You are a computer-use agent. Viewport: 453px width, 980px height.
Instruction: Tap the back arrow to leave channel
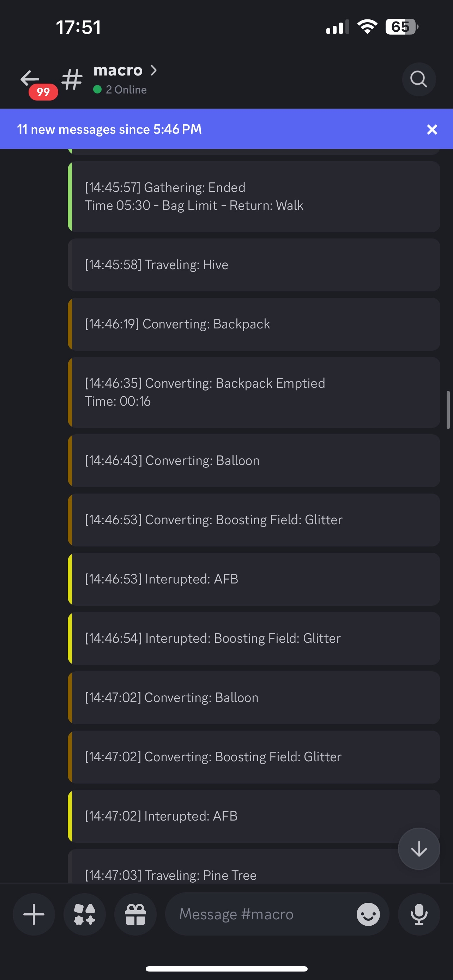(x=30, y=78)
